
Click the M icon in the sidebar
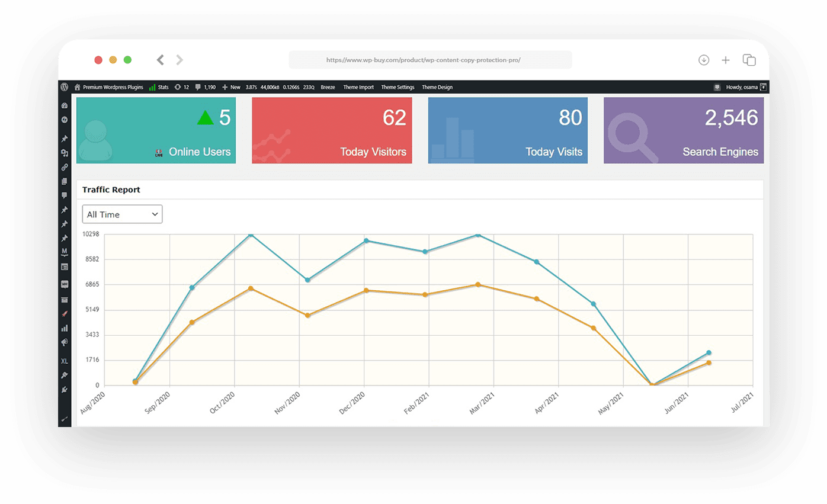[x=65, y=251]
